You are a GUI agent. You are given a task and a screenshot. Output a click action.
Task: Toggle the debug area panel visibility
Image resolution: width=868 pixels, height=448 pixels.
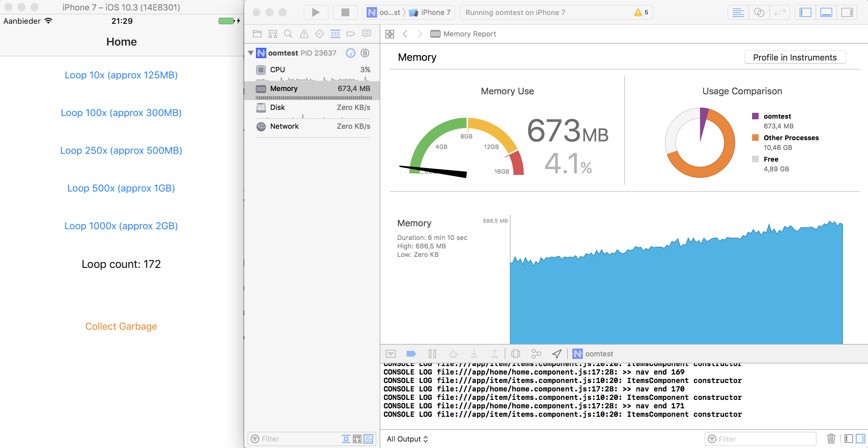[x=826, y=12]
